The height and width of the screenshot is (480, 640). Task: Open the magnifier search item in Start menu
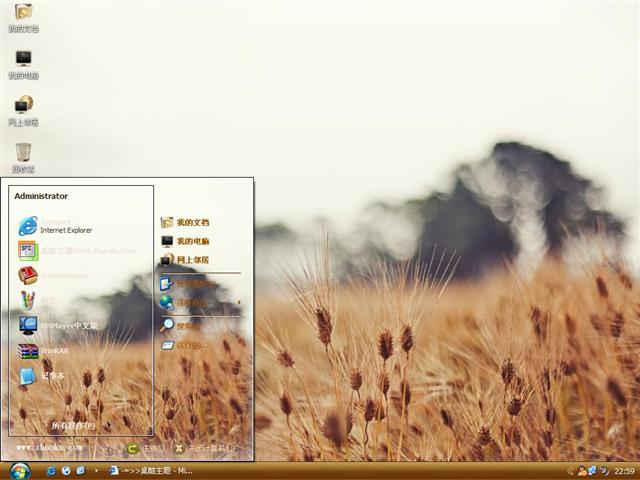click(x=180, y=326)
